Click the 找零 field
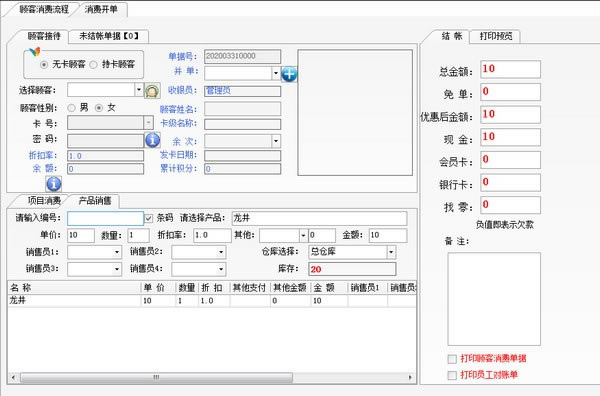The image size is (600, 396). point(510,205)
